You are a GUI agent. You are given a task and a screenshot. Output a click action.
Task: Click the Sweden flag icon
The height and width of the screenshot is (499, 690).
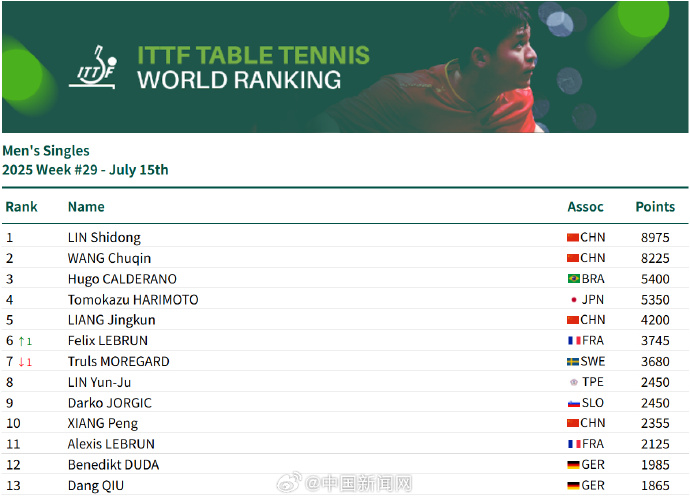click(x=573, y=362)
